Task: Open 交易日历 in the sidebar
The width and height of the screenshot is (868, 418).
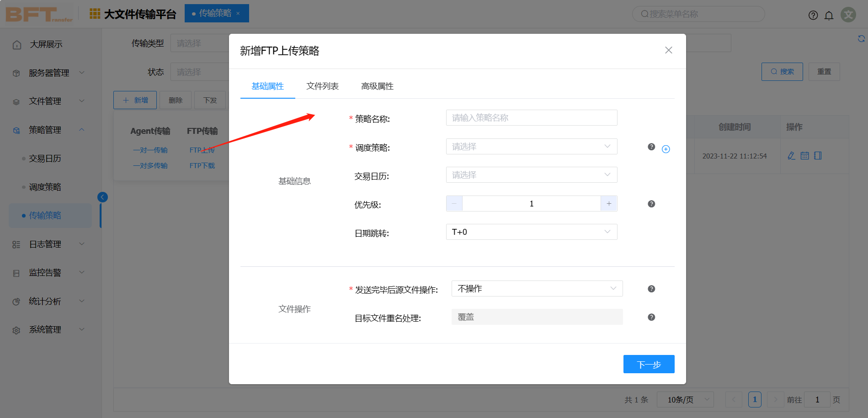Action: (45, 159)
